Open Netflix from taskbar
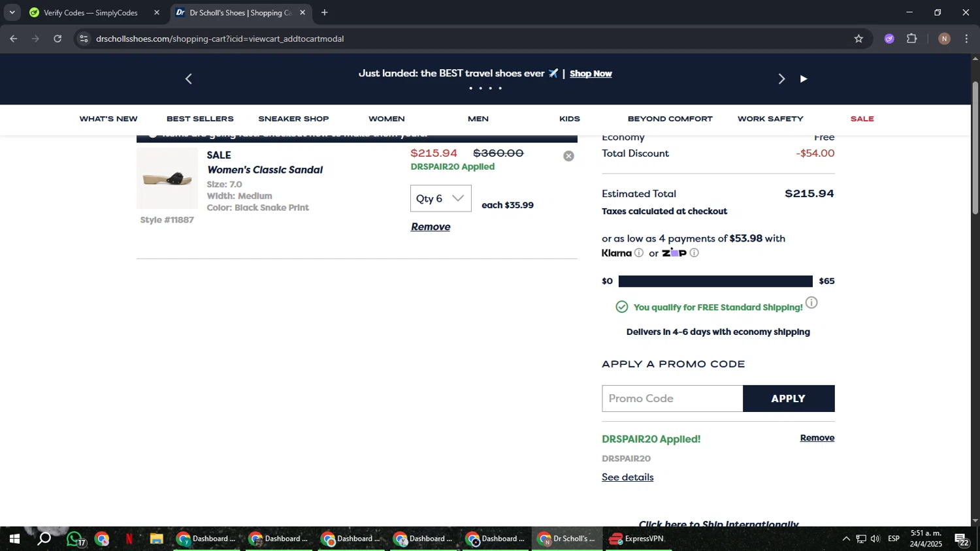The height and width of the screenshot is (551, 980). 129,539
